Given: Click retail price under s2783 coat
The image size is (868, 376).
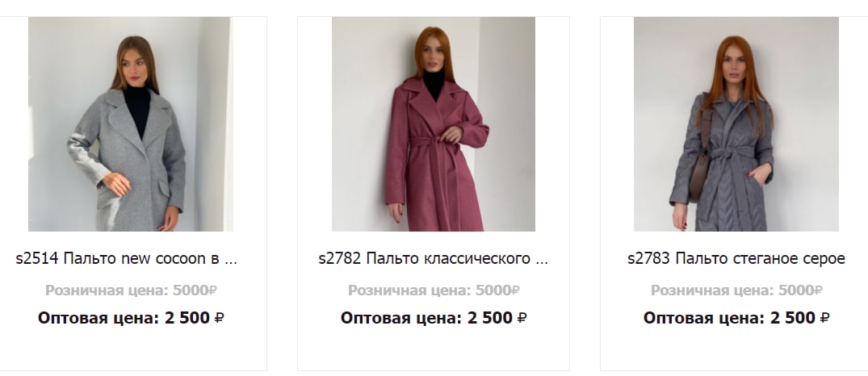Looking at the screenshot, I should point(736,290).
